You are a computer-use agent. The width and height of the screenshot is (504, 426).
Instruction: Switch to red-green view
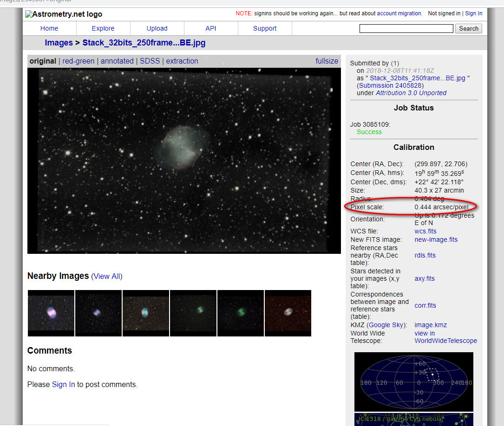(x=79, y=61)
